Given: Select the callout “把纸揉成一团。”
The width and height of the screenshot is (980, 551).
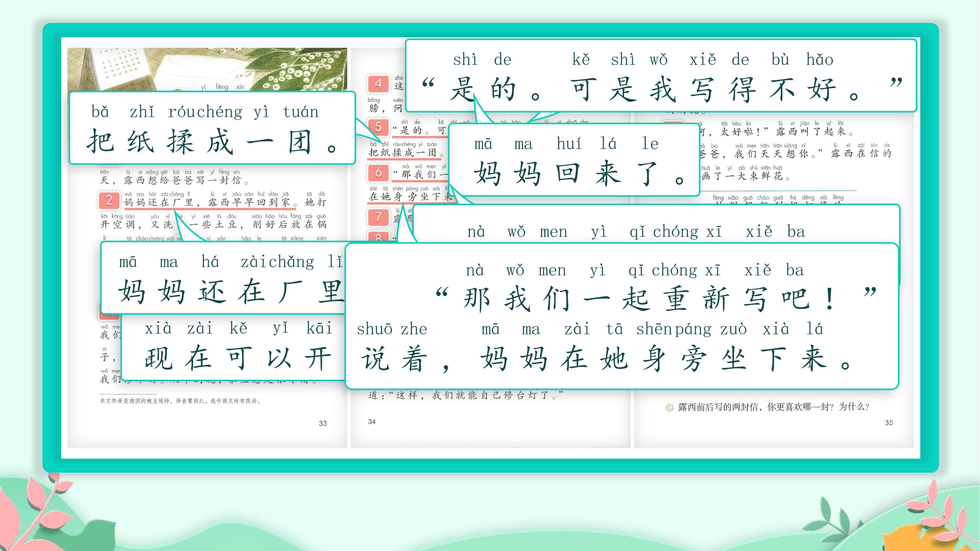Looking at the screenshot, I should [x=212, y=128].
